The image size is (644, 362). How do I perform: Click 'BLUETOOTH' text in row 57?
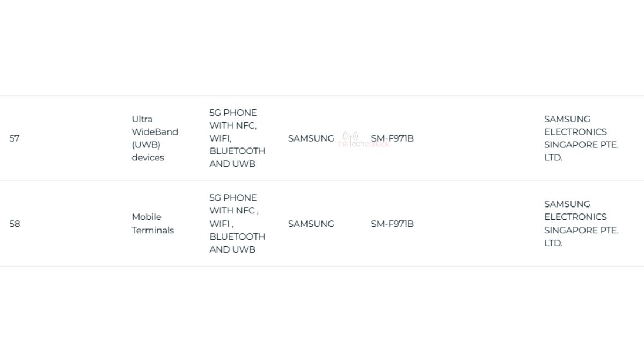click(x=237, y=151)
